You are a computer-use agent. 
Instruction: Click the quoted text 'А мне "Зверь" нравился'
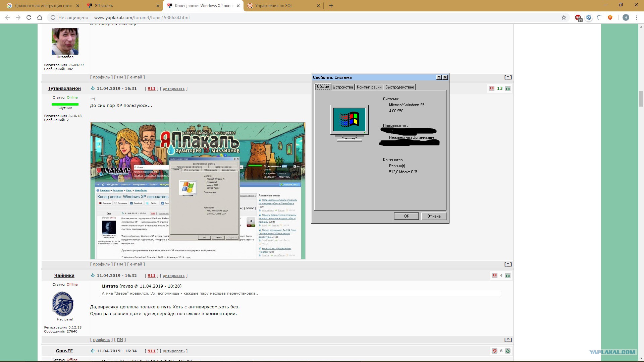(x=301, y=293)
